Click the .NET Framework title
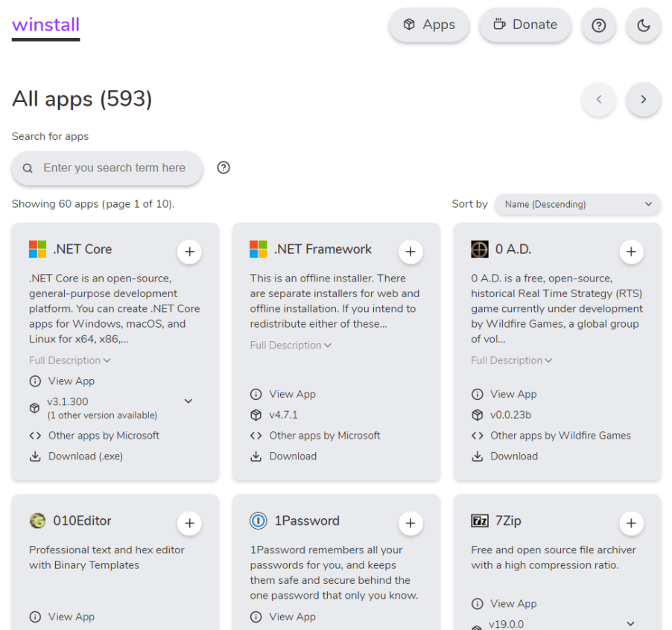This screenshot has height=630, width=672. 323,249
